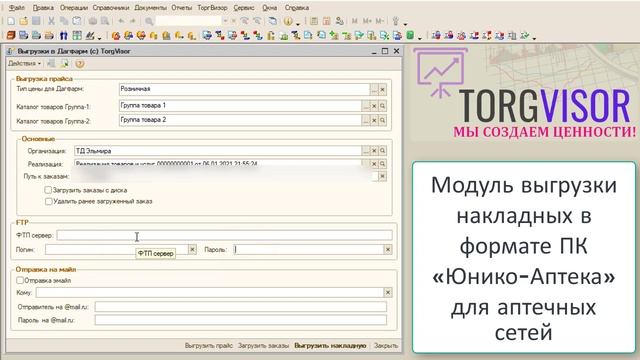Click into the Пароль на @mail.ru field
Viewport: 640px width, 360px height.
(240, 320)
